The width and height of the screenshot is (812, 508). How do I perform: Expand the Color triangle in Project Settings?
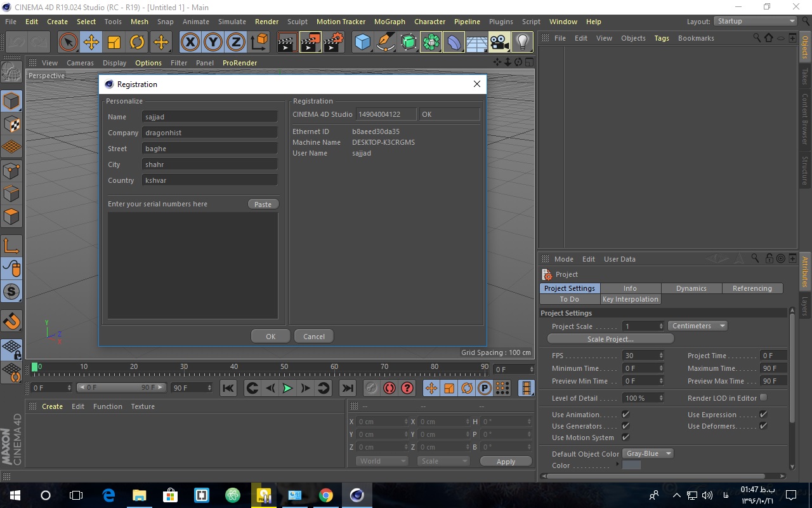click(x=618, y=465)
